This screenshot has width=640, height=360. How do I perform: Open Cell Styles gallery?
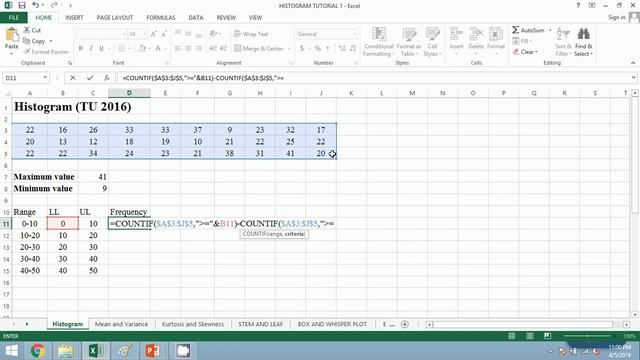click(432, 42)
